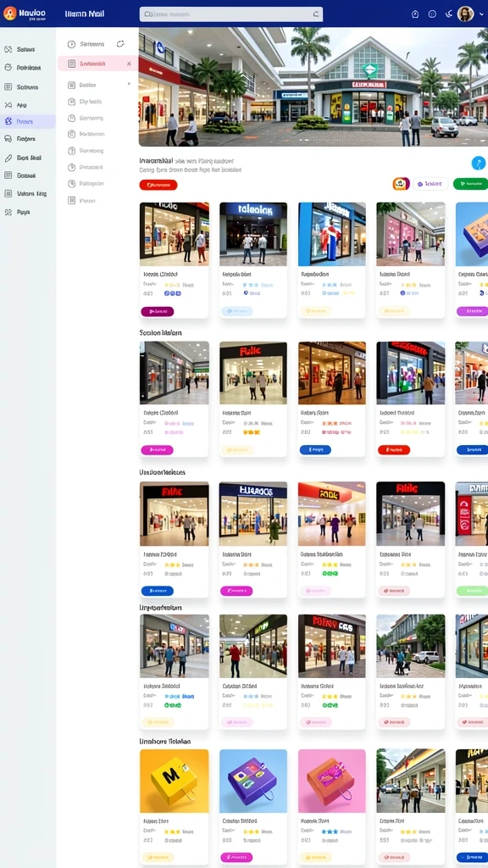Click the red pill button under the heading

point(158,185)
